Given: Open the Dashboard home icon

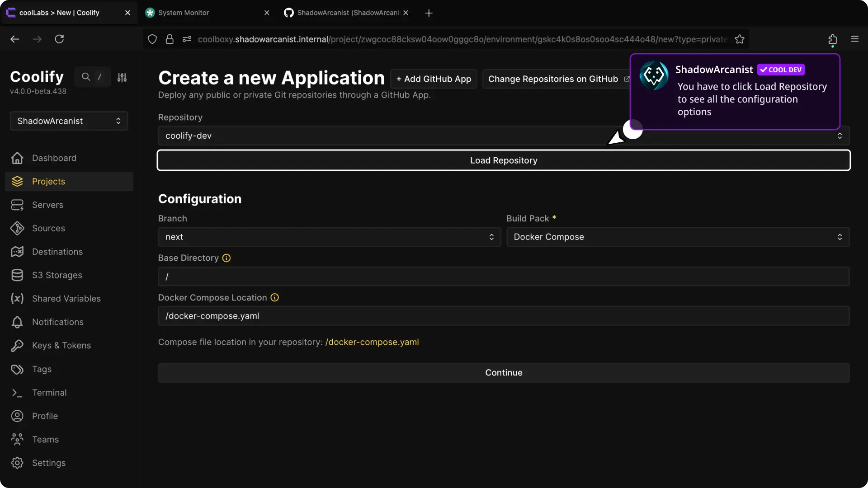Looking at the screenshot, I should [x=17, y=158].
